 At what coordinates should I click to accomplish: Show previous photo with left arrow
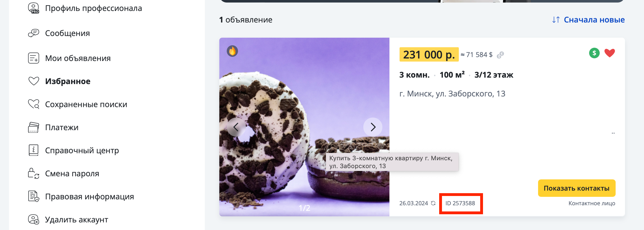(x=236, y=127)
